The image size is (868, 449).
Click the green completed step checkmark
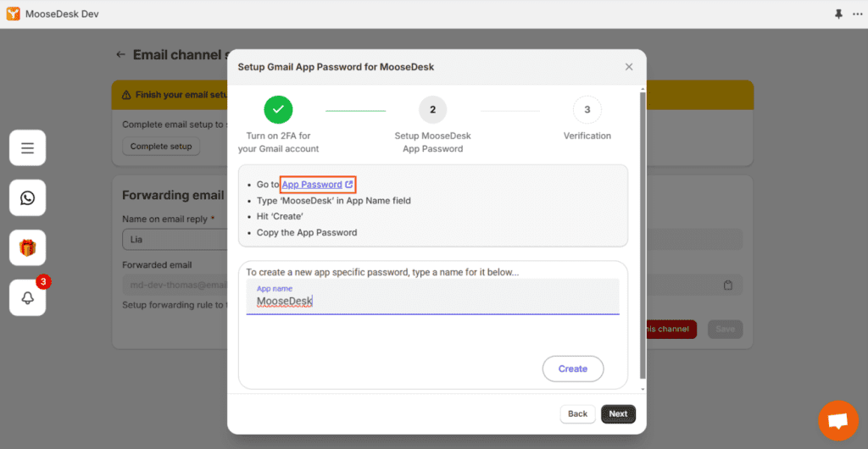[278, 109]
